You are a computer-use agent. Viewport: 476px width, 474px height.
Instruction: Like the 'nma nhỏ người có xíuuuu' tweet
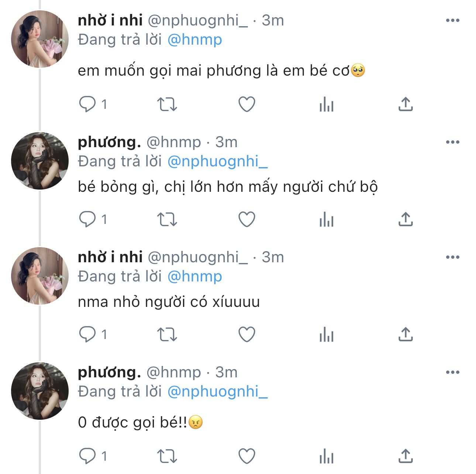pos(247,335)
